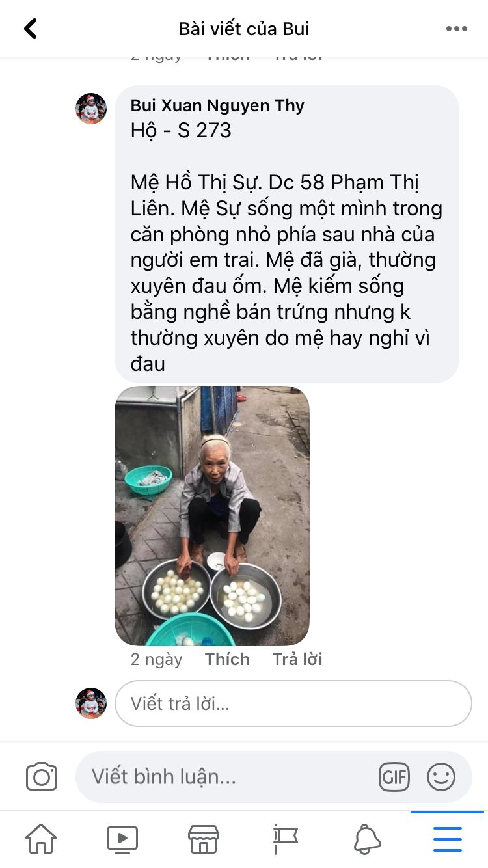Reply to the comment via Trả lời
Image resolution: width=488 pixels, height=868 pixels.
tap(297, 659)
